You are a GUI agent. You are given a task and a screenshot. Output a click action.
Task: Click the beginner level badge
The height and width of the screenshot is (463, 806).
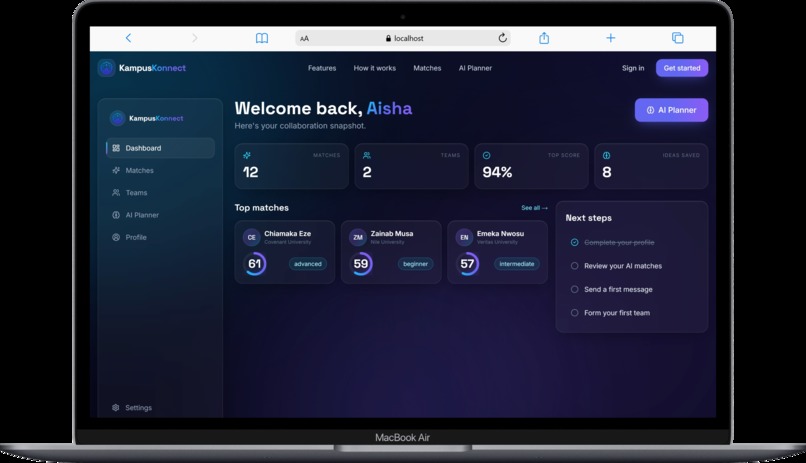click(x=415, y=264)
